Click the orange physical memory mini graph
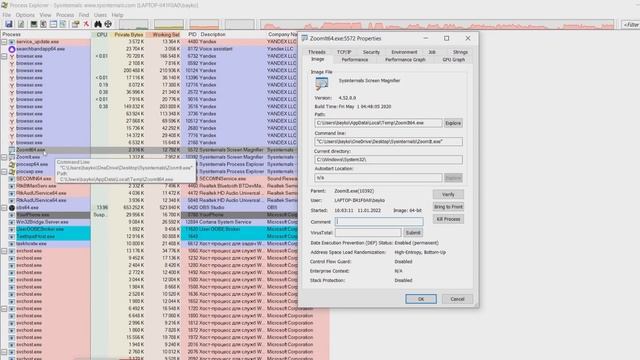Screen dimensions: 640x360 click(x=204, y=24)
